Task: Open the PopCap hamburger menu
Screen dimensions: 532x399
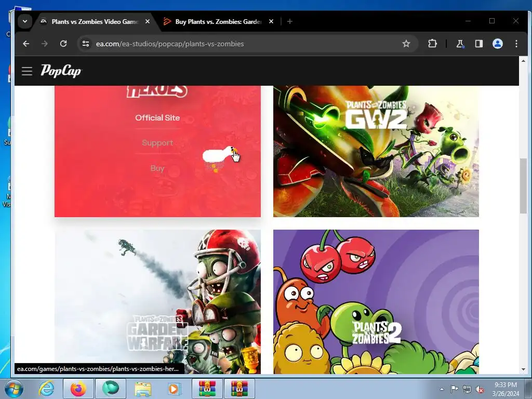Action: tap(27, 71)
